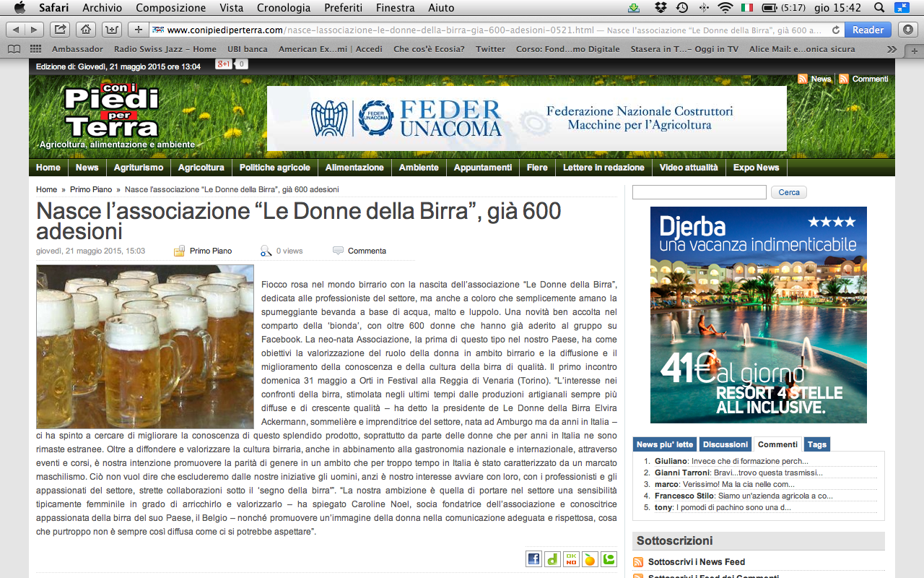Share article on Facebook icon

click(533, 558)
